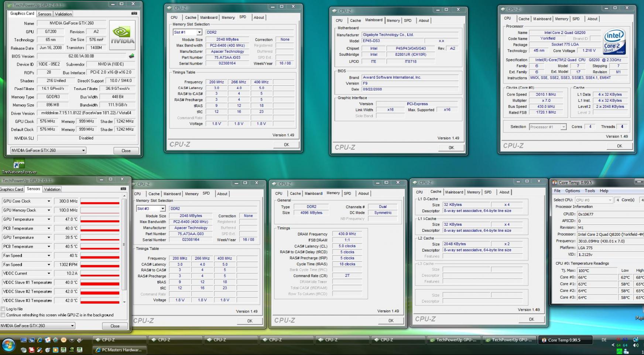Show hidden tray icons with the arrow
The height and width of the screenshot is (355, 644).
coord(613,345)
